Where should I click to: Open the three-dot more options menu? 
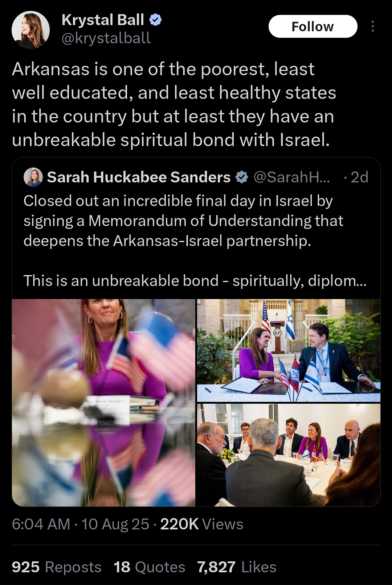[372, 27]
